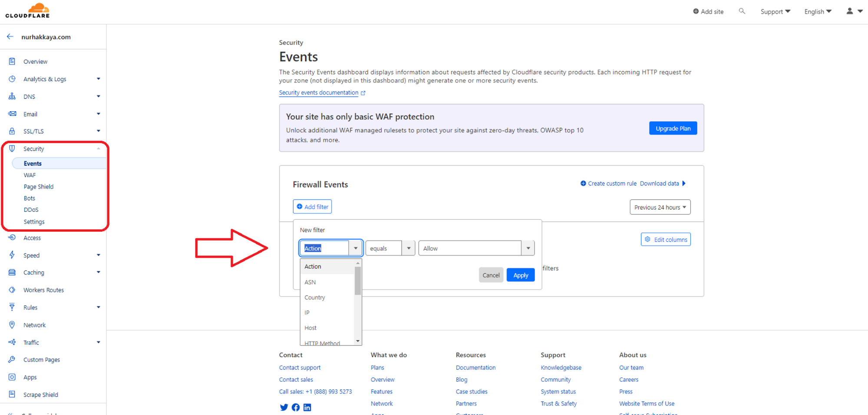Open the English language menu
The image size is (868, 415).
coord(818,12)
